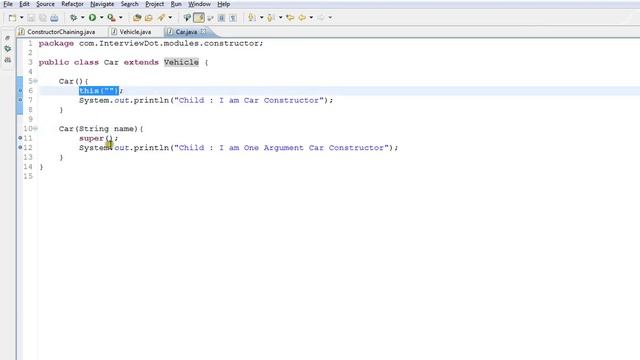Click "Child : I am Car Constructor" string
The width and height of the screenshot is (640, 360).
pyautogui.click(x=249, y=100)
